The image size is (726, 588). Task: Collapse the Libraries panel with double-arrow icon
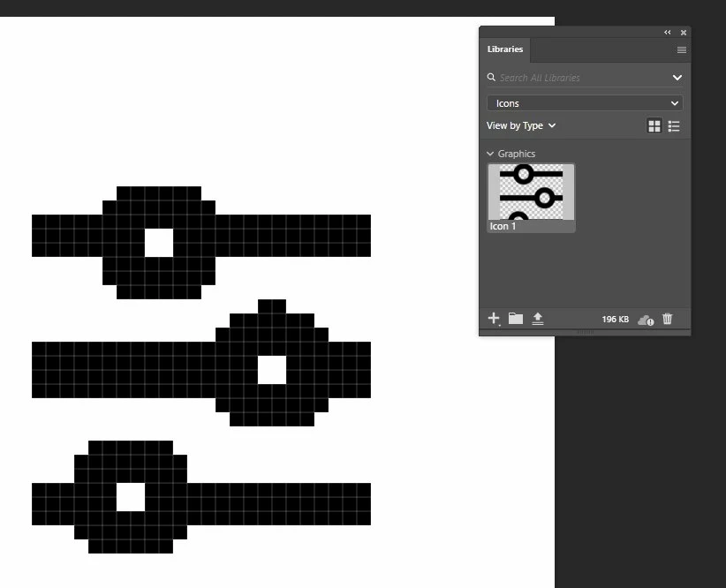coord(667,33)
